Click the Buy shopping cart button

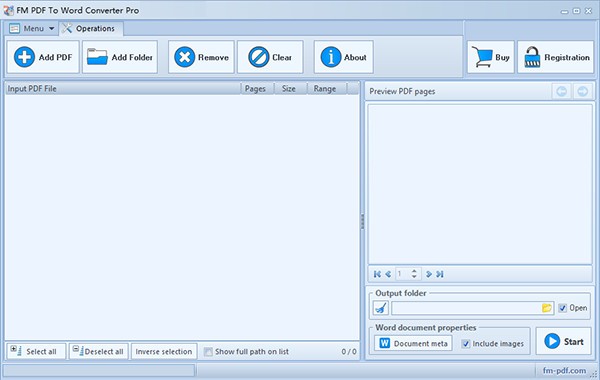coord(491,57)
